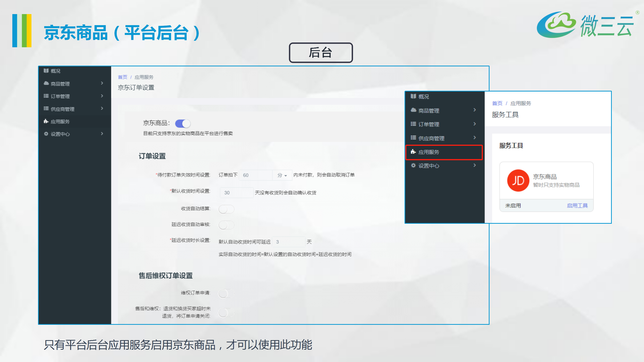Click 订单设置 section heading
644x362 pixels.
click(152, 156)
